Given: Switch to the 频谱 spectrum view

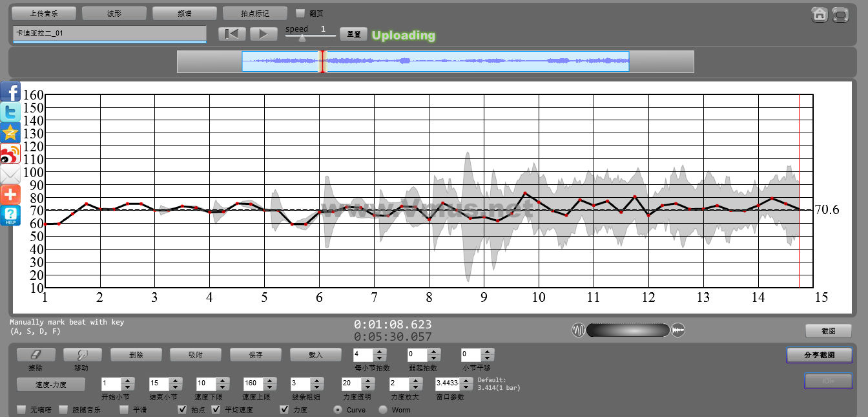Looking at the screenshot, I should pos(184,13).
